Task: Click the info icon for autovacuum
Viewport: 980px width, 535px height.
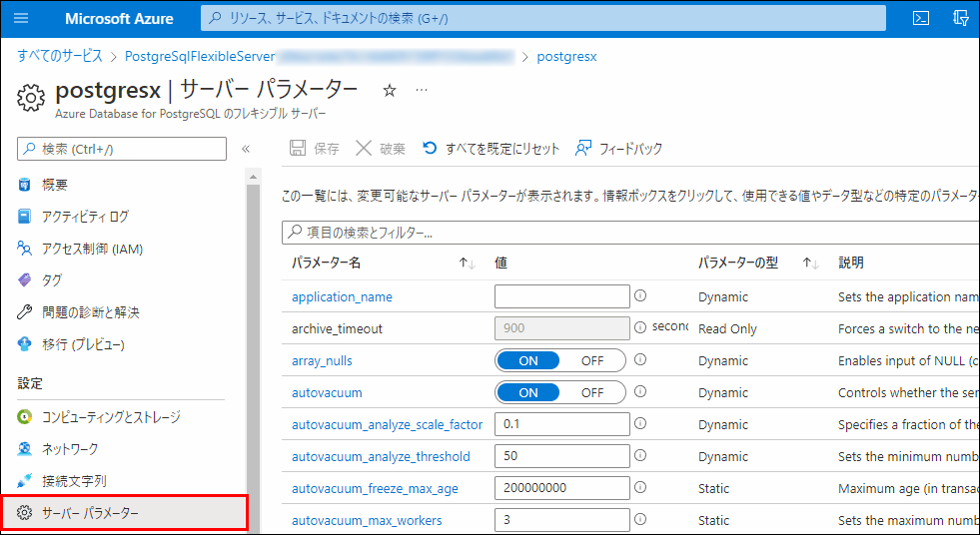Action: [640, 391]
